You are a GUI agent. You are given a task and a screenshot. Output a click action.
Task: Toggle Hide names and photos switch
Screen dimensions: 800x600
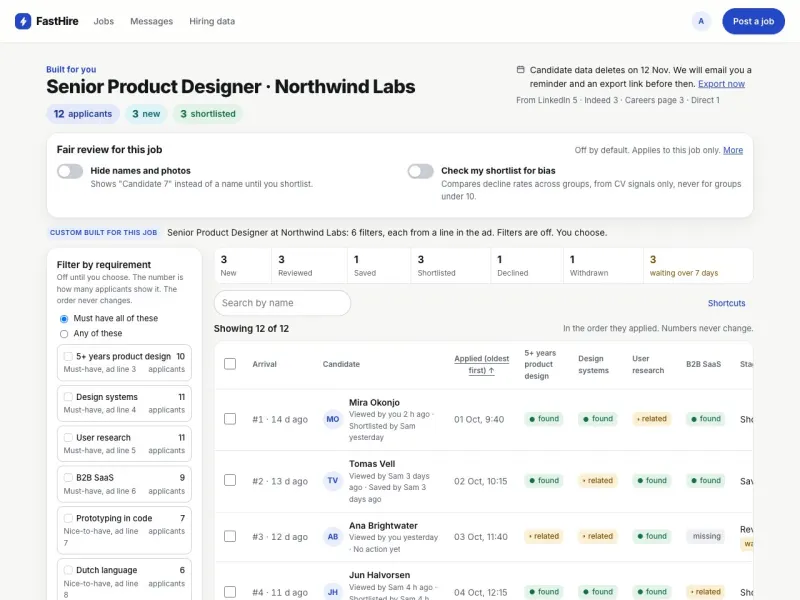[x=70, y=171]
